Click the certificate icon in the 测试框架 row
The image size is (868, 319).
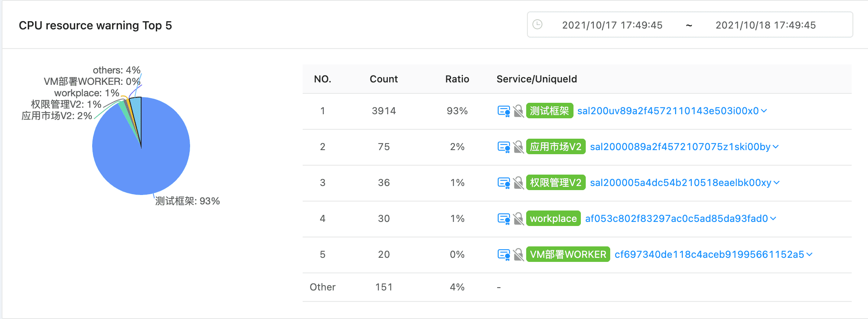[x=504, y=111]
